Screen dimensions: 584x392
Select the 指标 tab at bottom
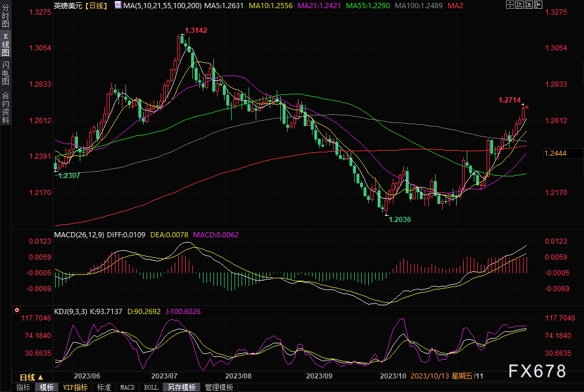(23, 387)
